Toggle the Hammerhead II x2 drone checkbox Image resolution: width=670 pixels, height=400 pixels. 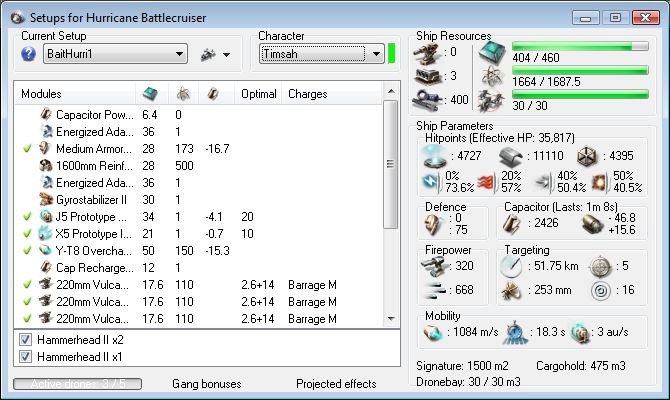point(25,340)
